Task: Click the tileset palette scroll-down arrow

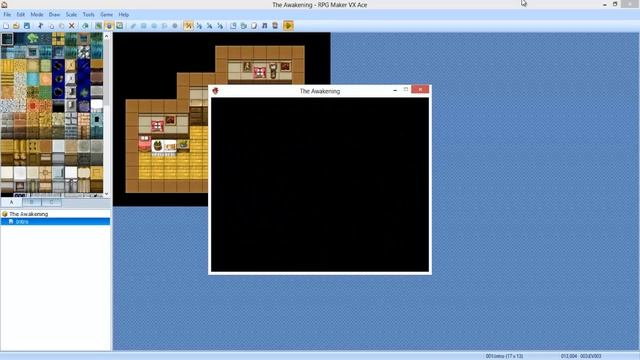Action: coord(107,194)
